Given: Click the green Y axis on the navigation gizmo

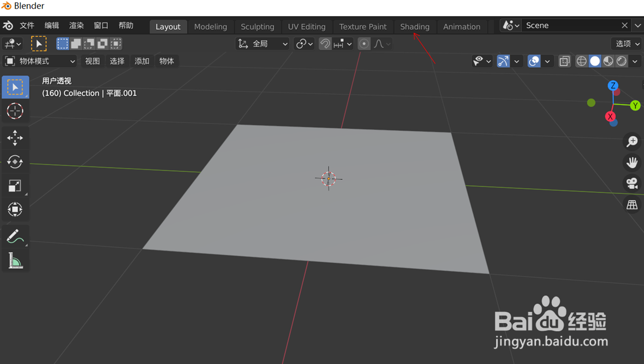Looking at the screenshot, I should click(x=636, y=106).
